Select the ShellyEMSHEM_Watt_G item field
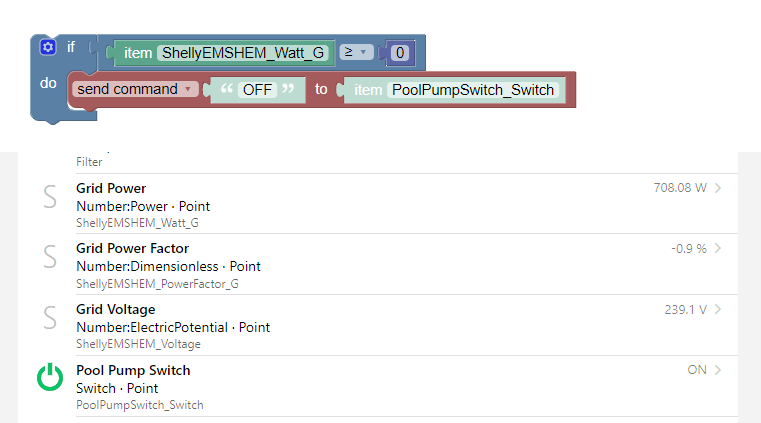The height and width of the screenshot is (423, 761). pos(242,52)
